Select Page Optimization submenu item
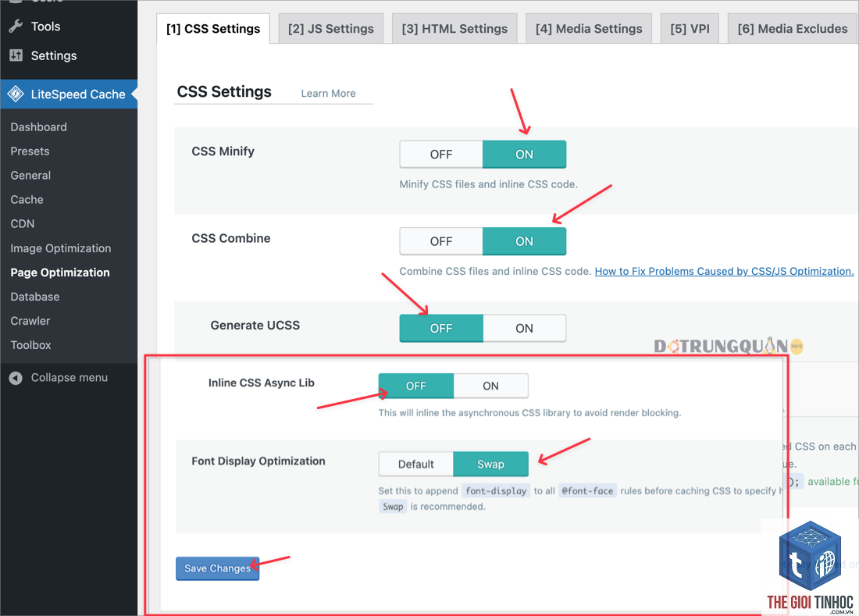This screenshot has height=616, width=859. coord(59,272)
